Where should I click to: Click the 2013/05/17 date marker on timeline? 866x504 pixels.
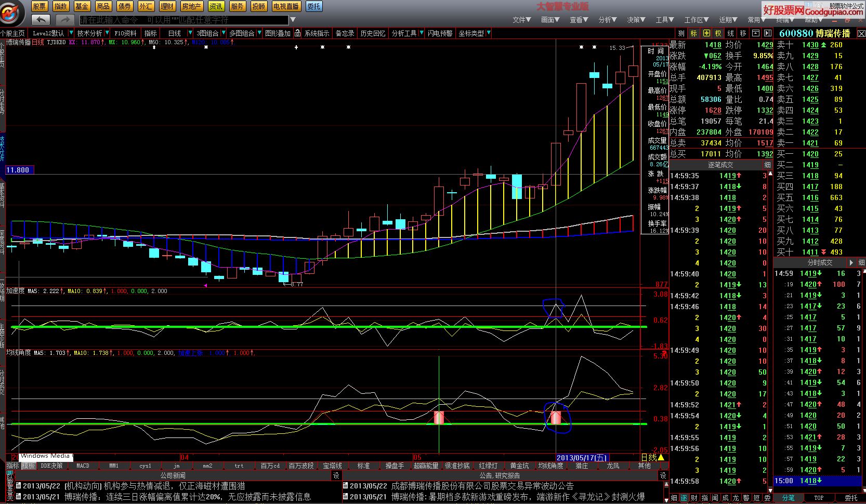pyautogui.click(x=582, y=458)
